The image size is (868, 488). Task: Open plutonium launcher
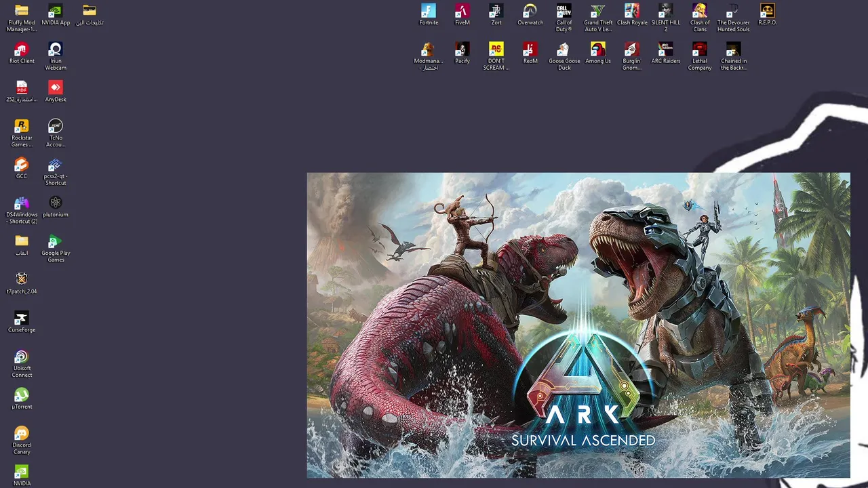pos(56,203)
